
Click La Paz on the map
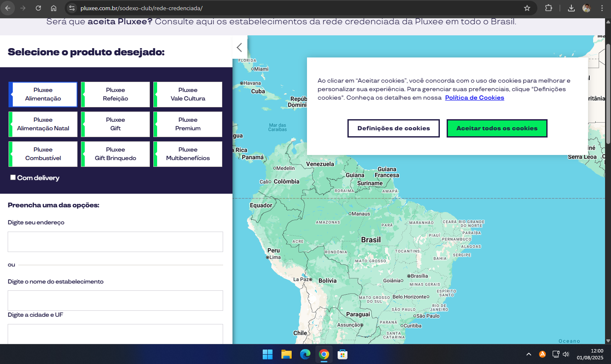pyautogui.click(x=303, y=279)
